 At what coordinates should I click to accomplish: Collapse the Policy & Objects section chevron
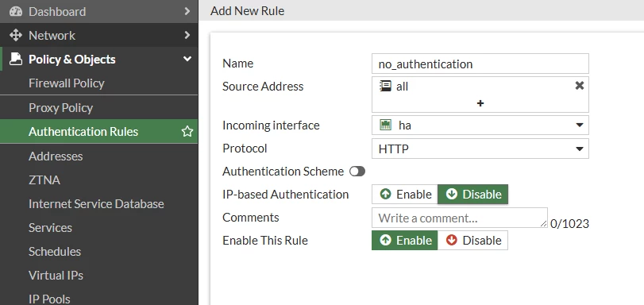187,60
